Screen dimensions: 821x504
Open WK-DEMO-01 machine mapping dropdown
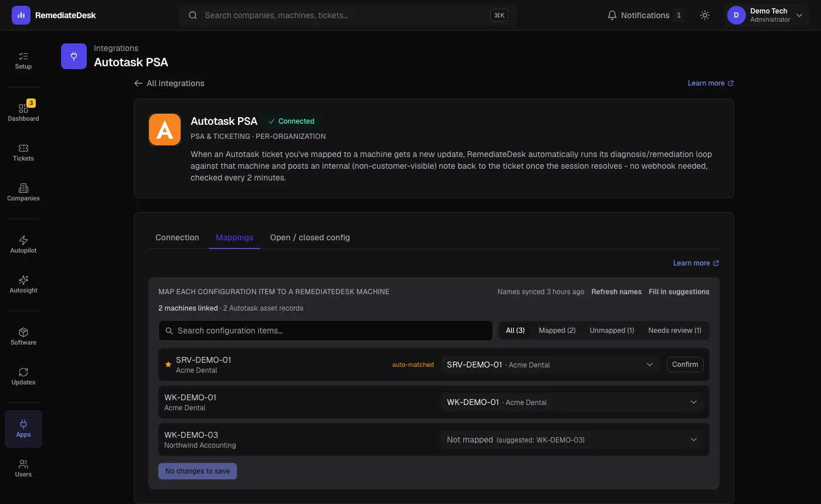[572, 402]
